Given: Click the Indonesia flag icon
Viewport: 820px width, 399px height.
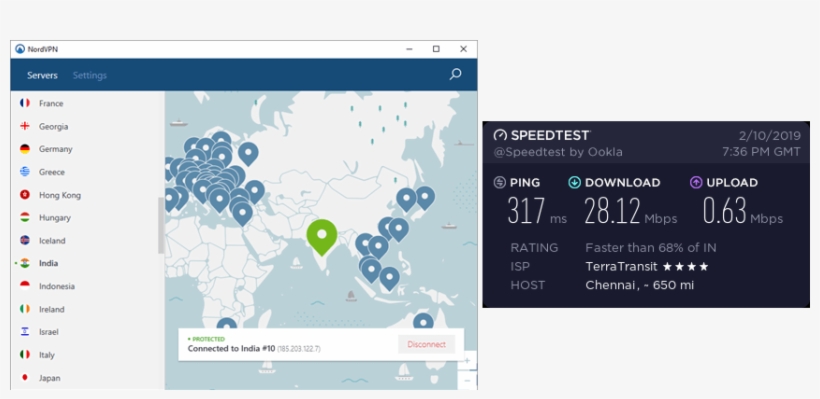Looking at the screenshot, I should (x=25, y=286).
